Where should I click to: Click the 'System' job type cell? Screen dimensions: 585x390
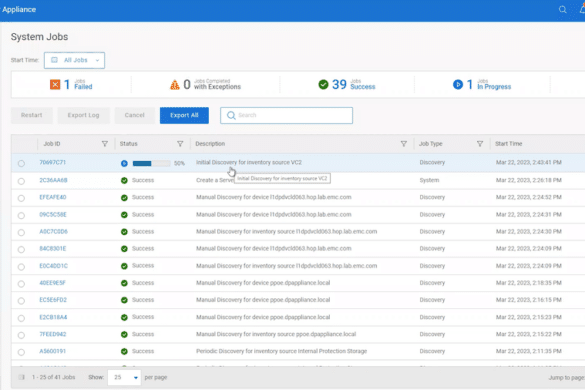(x=429, y=180)
